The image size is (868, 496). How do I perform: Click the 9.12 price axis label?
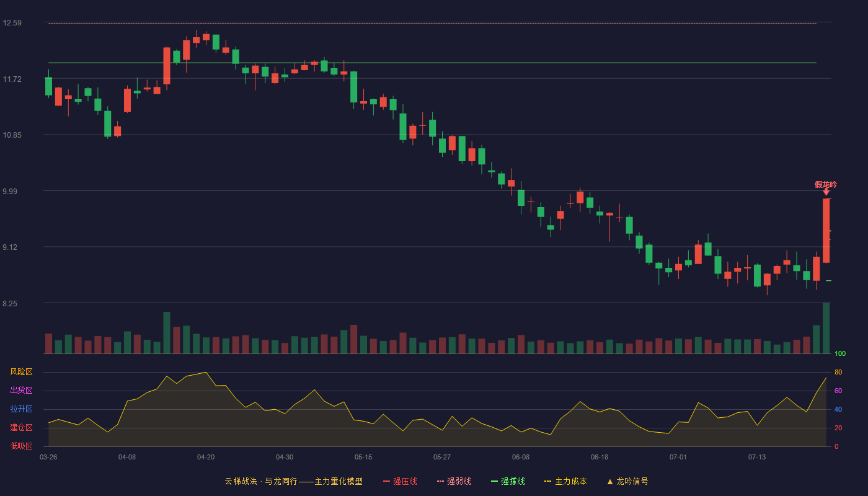10,247
